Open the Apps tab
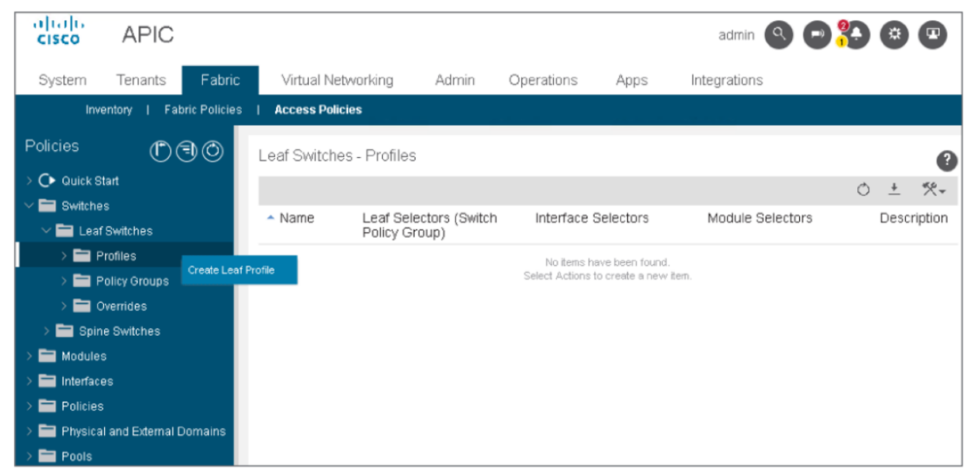 point(632,80)
